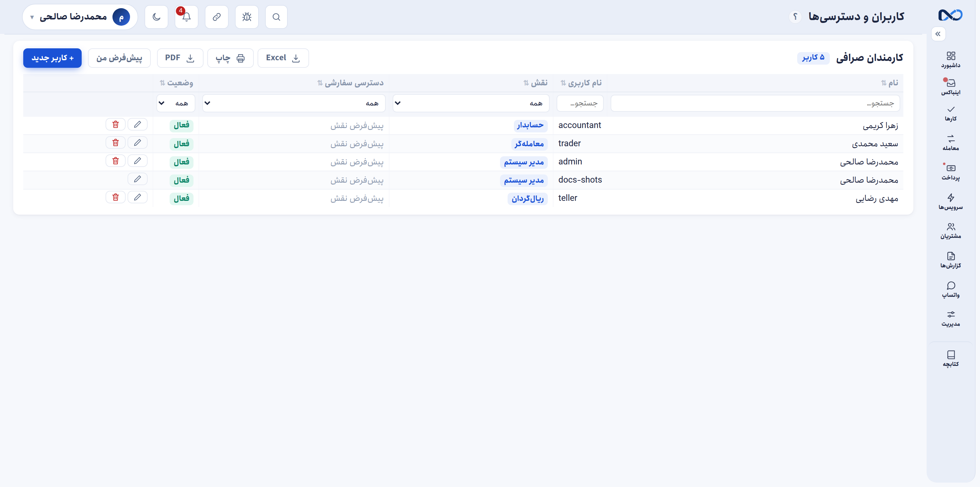Go to داشبورد in sidebar
This screenshot has width=980, height=487.
point(951,60)
